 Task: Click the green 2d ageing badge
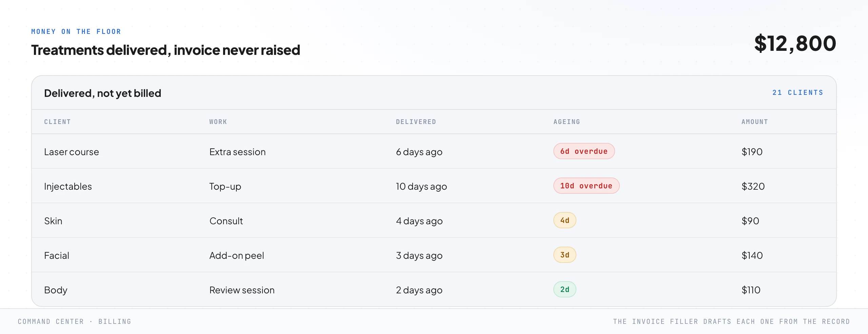(565, 289)
